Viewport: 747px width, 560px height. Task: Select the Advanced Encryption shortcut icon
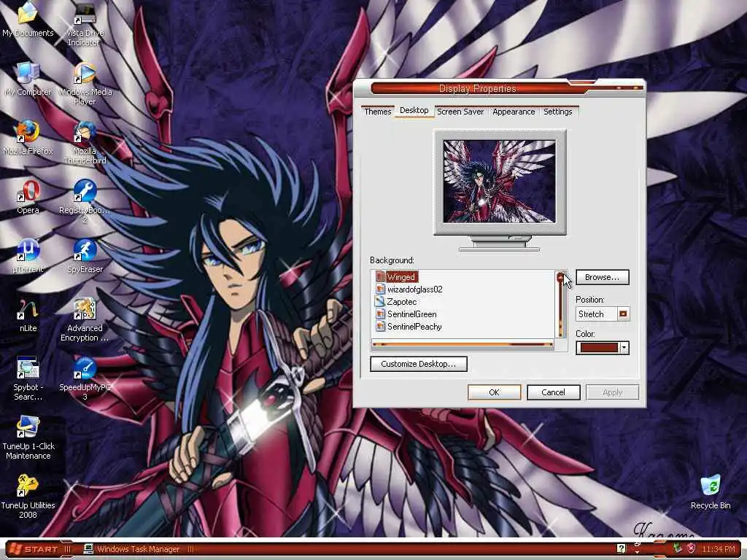click(x=85, y=319)
